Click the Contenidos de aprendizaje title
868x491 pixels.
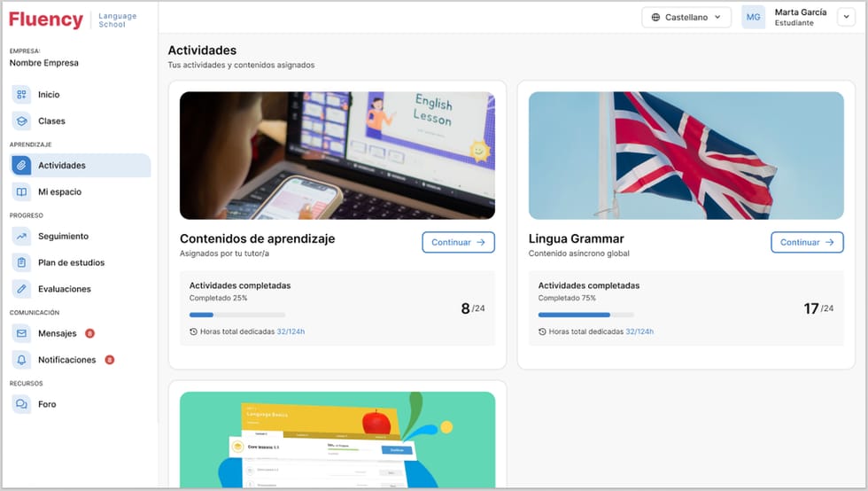pyautogui.click(x=258, y=238)
